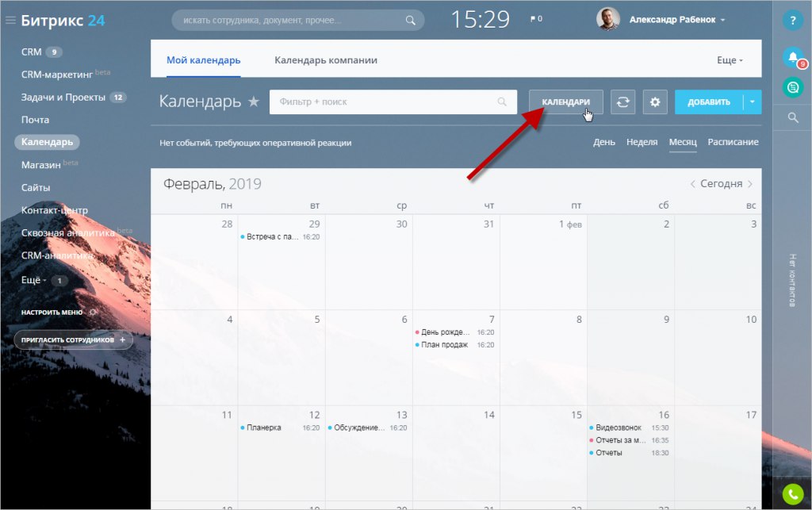Image resolution: width=812 pixels, height=510 pixels.
Task: Open the ДОБАВИТЬ button dropdown arrow
Action: point(752,102)
